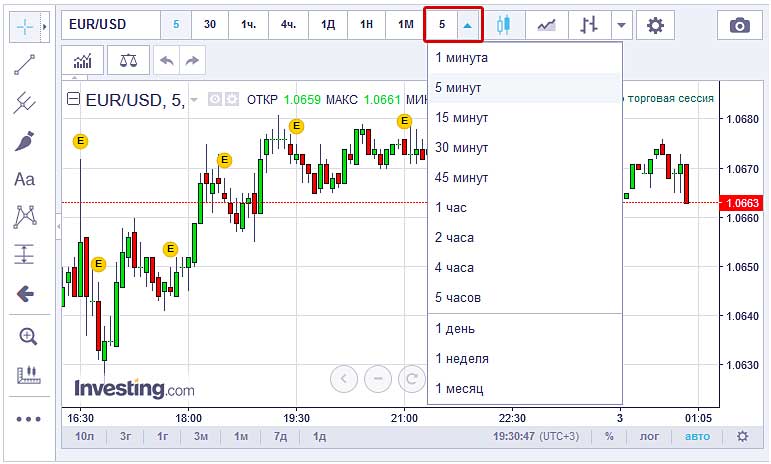The image size is (771, 464).
Task: Select the trend line drawing tool
Action: click(x=25, y=65)
